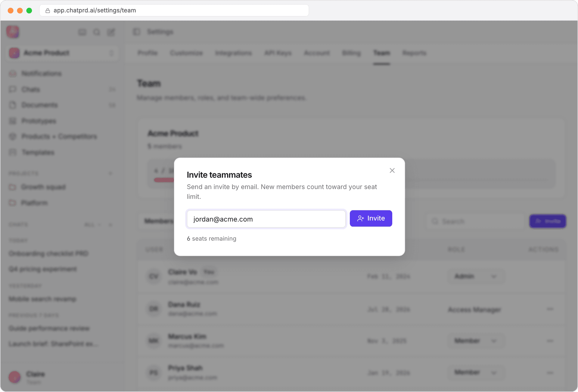The height and width of the screenshot is (392, 578).
Task: Open the actions menu for Marcus Kim
Action: pyautogui.click(x=550, y=341)
